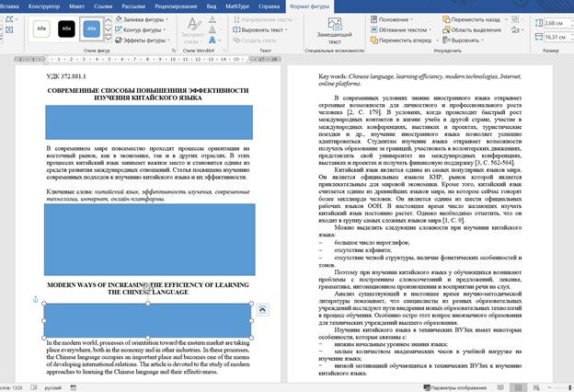Open Обтекание текстом wrap text dropdown
This screenshot has height=392, width=574.
401,29
